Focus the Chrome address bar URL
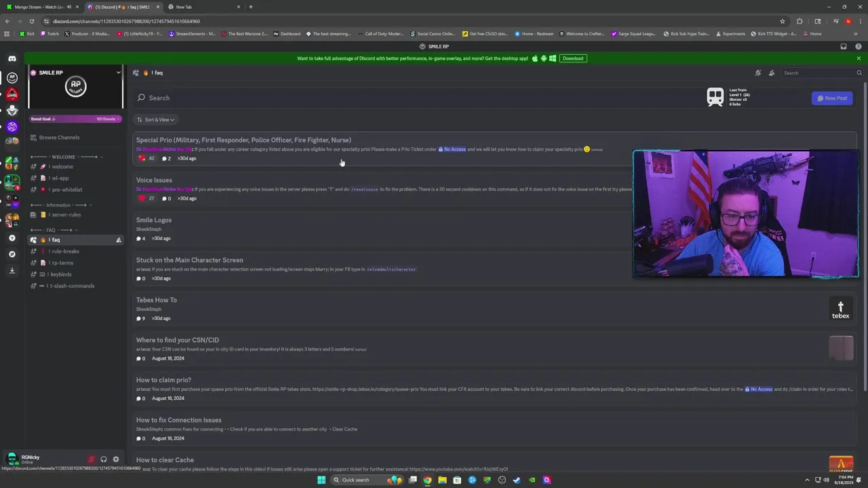The image size is (868, 488). 126,21
